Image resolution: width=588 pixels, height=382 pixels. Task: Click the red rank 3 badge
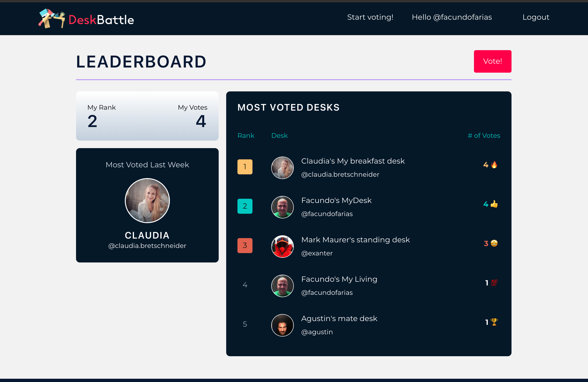click(x=245, y=246)
